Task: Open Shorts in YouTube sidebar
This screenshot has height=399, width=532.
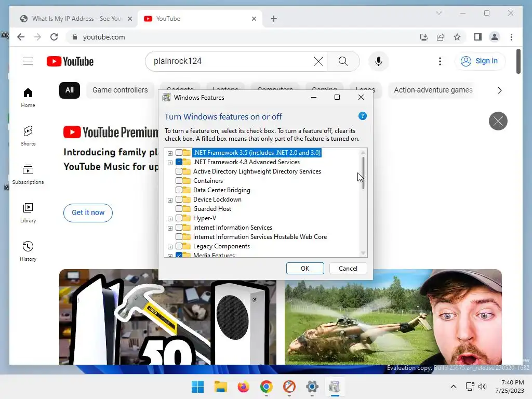Action: 28,136
